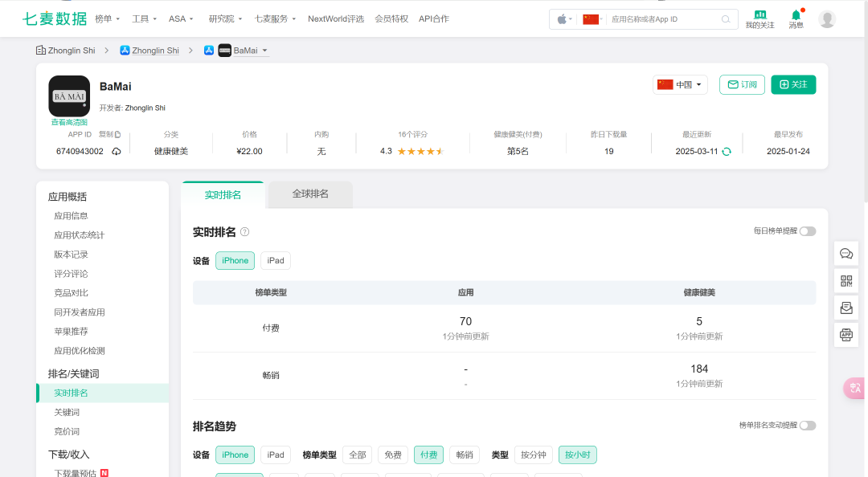Expand the BaMai breadcrumb dropdown
Viewport: 868px width, 477px height.
264,51
